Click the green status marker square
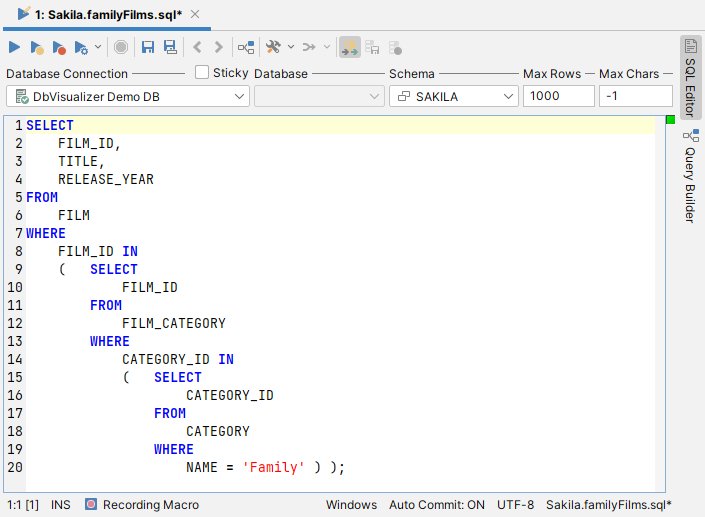The image size is (705, 517). pyautogui.click(x=670, y=120)
